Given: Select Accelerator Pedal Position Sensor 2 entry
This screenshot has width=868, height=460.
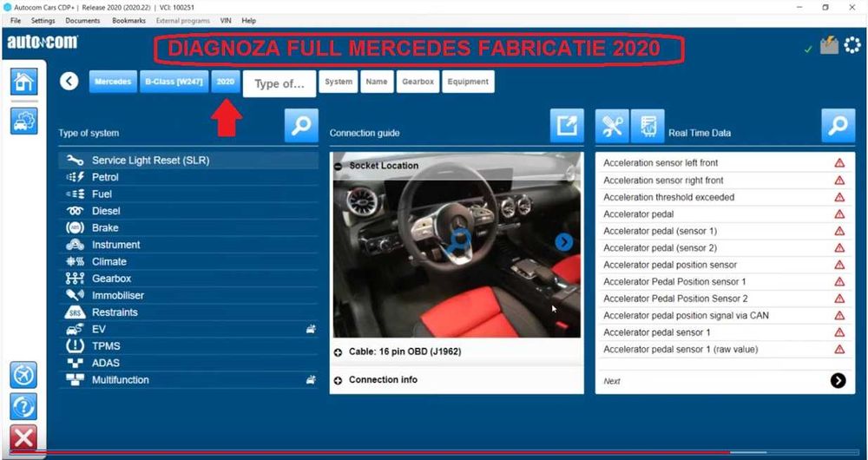Looking at the screenshot, I should pyautogui.click(x=725, y=299).
